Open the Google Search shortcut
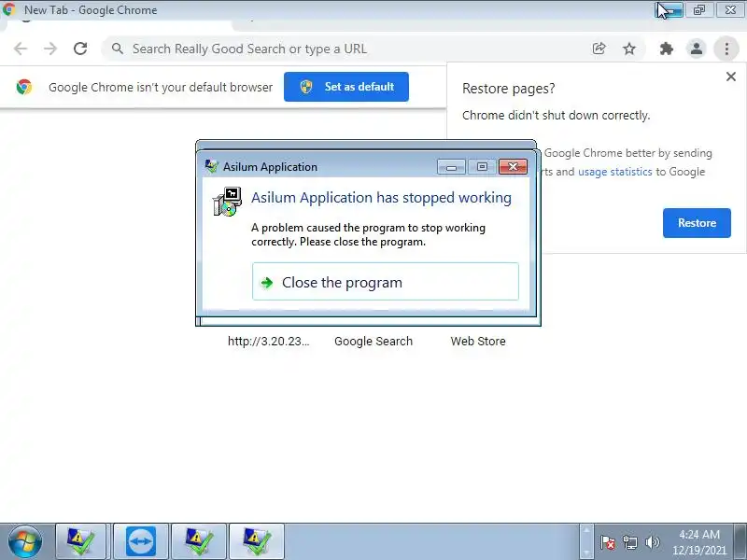This screenshot has width=747, height=560. [x=373, y=342]
